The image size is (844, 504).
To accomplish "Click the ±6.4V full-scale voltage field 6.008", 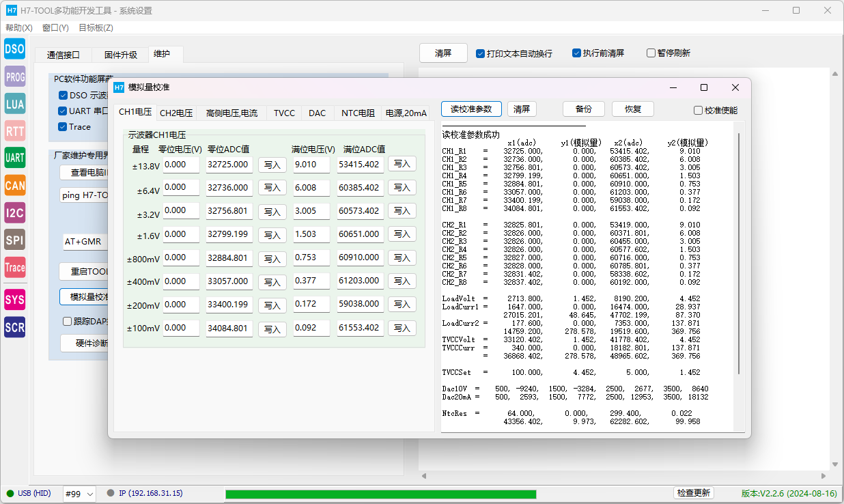I will pos(311,188).
